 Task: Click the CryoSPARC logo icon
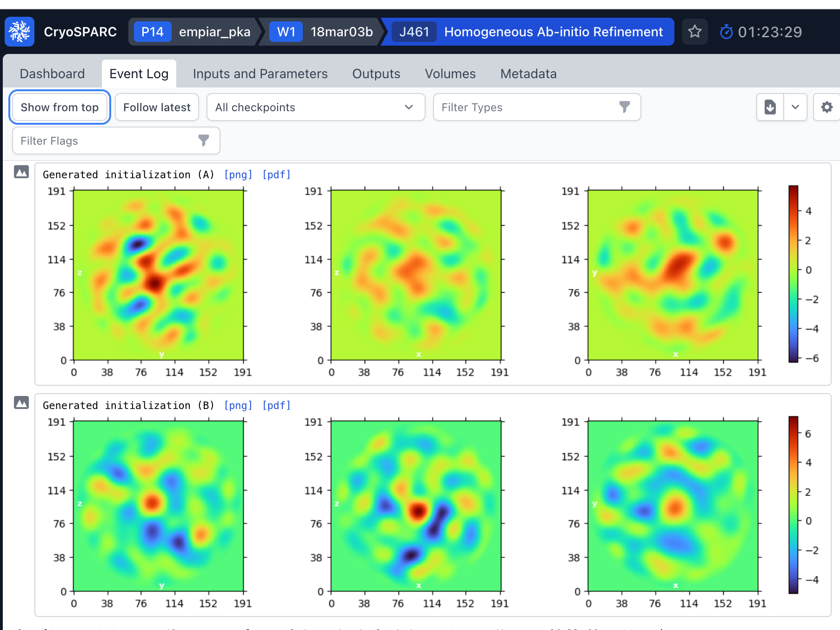click(x=20, y=32)
